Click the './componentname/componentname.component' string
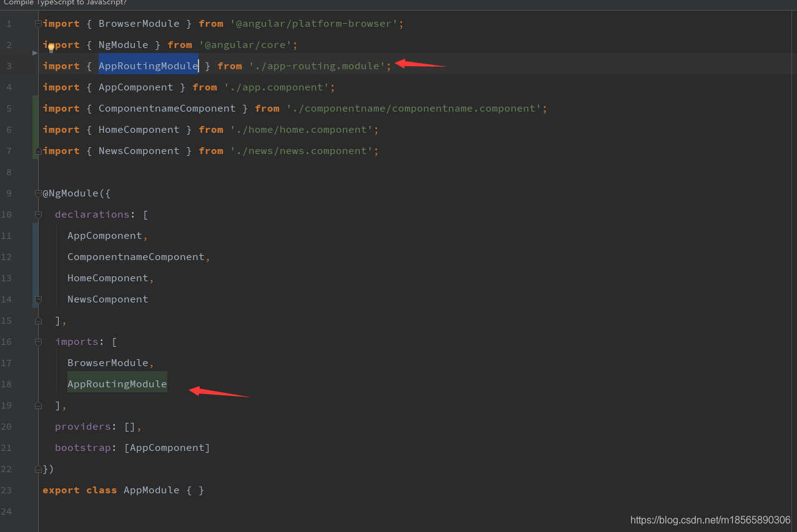 click(414, 109)
